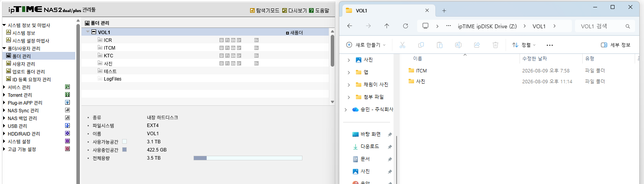Select the ITCM folder in Explorer
The height and width of the screenshot is (184, 644).
[421, 71]
